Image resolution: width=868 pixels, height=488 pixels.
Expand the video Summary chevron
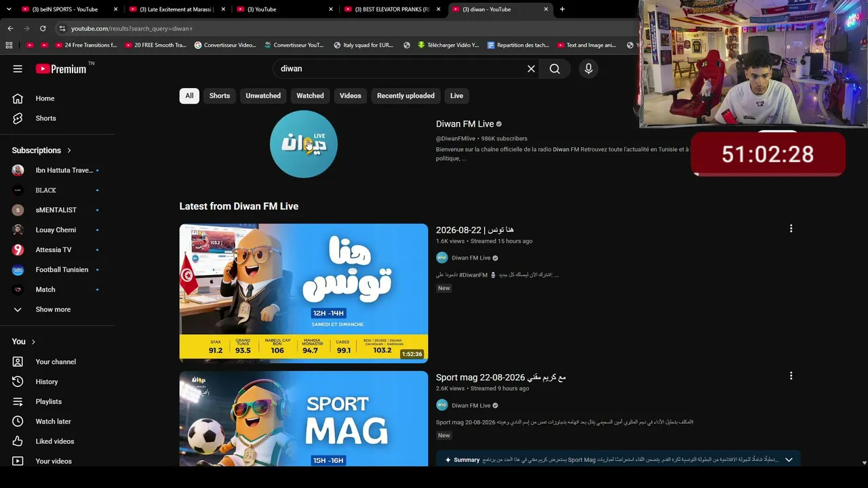[789, 460]
